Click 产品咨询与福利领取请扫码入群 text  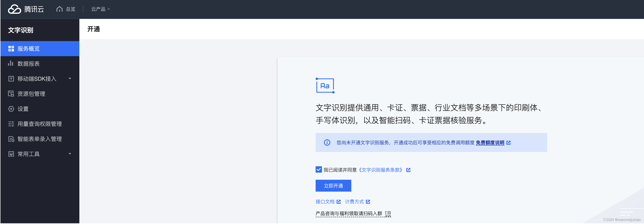tap(349, 214)
